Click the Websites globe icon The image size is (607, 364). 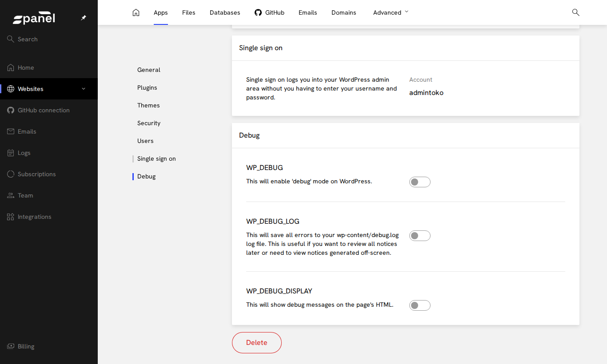[x=11, y=89]
